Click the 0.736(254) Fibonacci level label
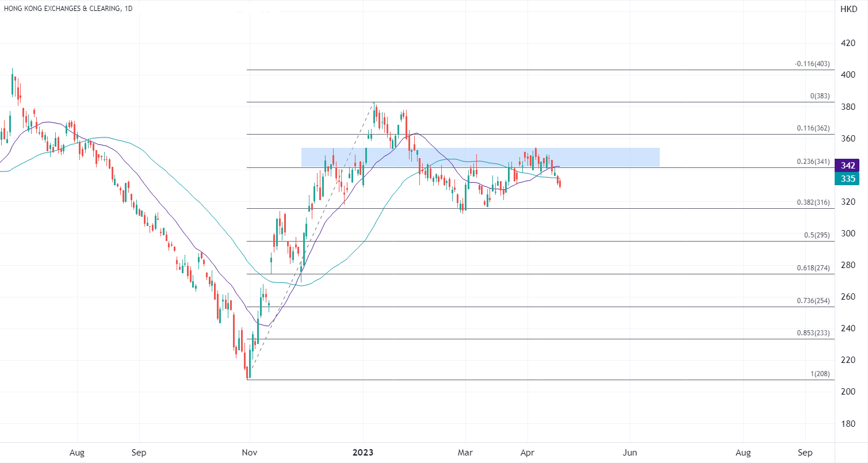Screen dimensions: 868x463 point(813,301)
